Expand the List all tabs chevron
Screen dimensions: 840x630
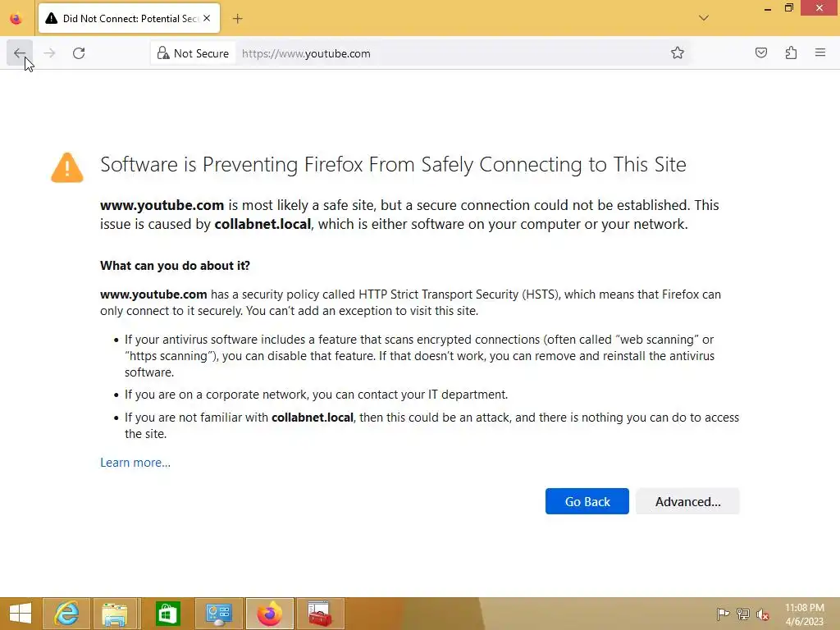point(704,18)
